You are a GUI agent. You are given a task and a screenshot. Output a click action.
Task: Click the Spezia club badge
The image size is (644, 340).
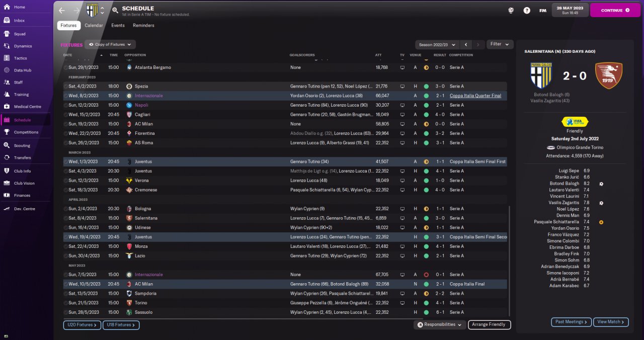coord(129,87)
